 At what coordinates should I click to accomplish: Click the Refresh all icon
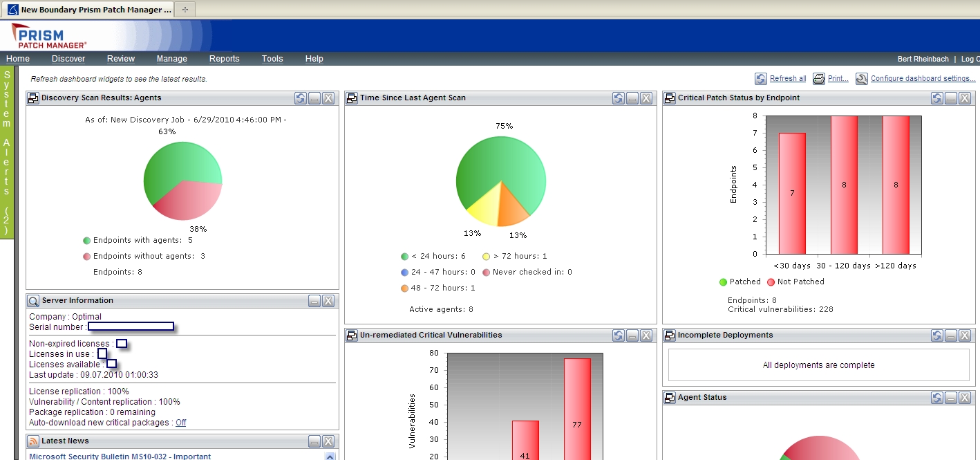pyautogui.click(x=761, y=79)
